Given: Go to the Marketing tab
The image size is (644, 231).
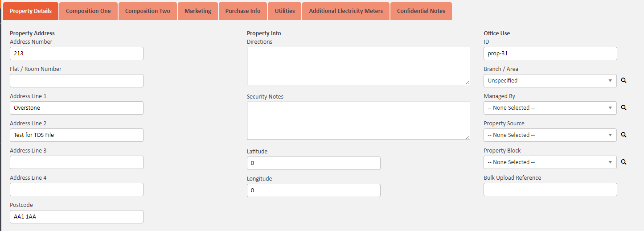Looking at the screenshot, I should (x=198, y=11).
